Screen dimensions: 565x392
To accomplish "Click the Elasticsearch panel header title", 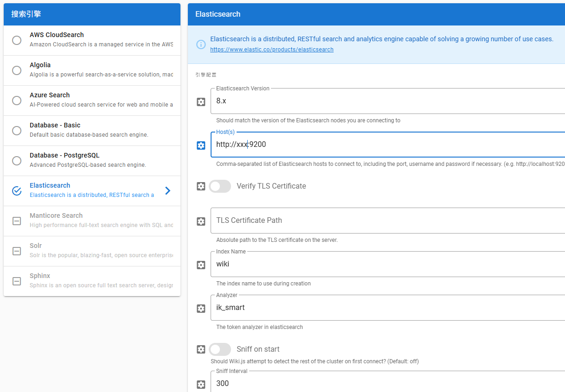I will click(x=218, y=14).
